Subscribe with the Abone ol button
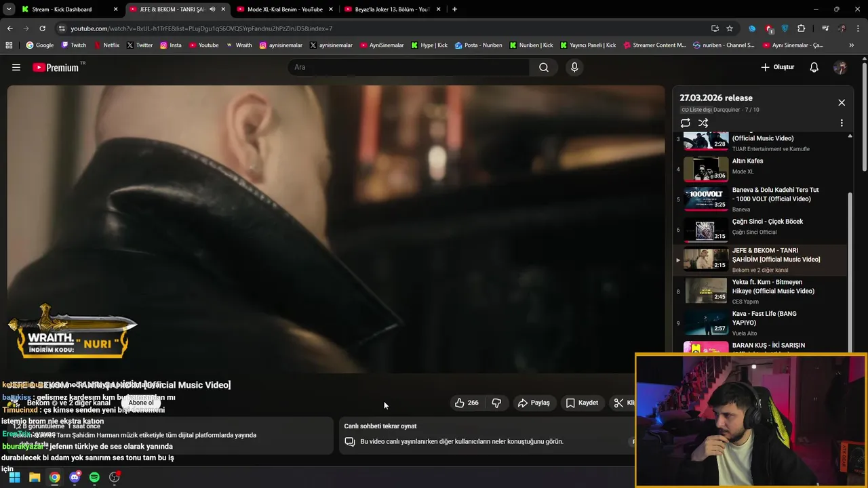 [141, 403]
